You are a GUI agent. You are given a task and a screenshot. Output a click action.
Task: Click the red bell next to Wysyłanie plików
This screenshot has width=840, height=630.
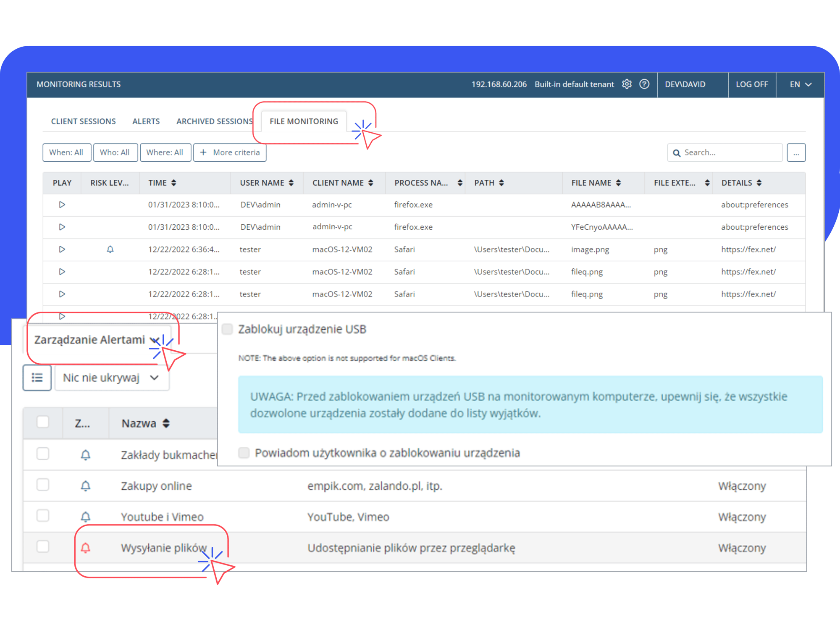click(86, 548)
